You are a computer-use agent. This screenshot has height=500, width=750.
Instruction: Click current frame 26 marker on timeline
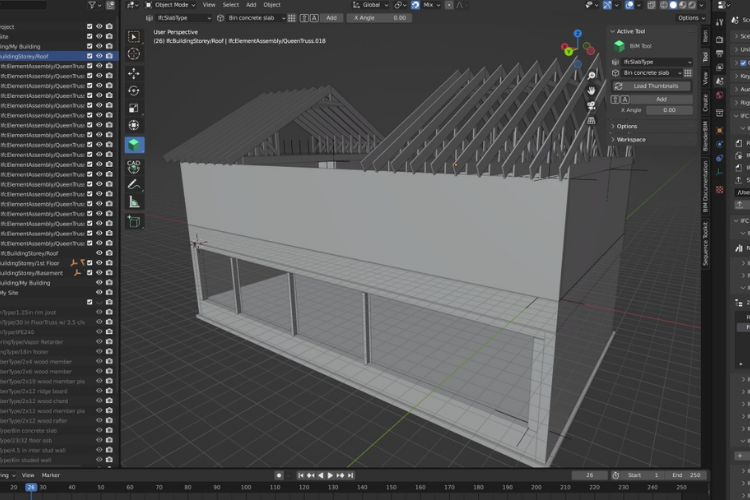pyautogui.click(x=31, y=487)
